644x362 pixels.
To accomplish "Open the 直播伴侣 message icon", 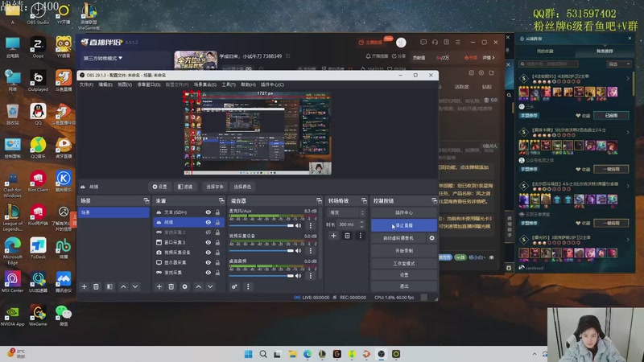I will click(x=423, y=43).
